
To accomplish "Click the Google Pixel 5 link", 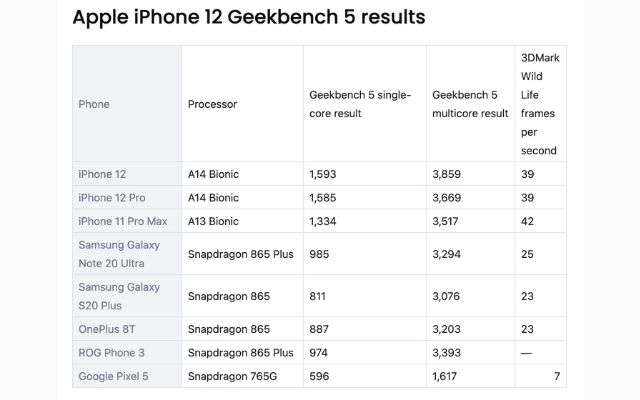I will pos(113,376).
